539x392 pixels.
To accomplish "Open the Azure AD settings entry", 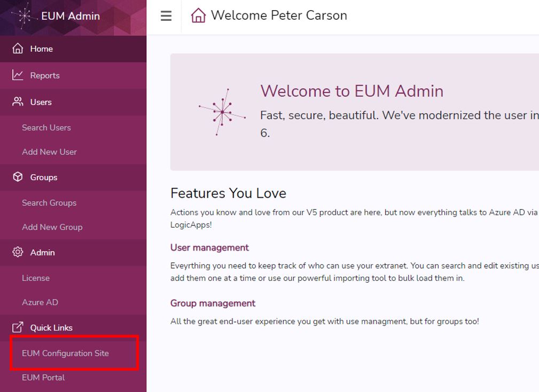I will (41, 302).
